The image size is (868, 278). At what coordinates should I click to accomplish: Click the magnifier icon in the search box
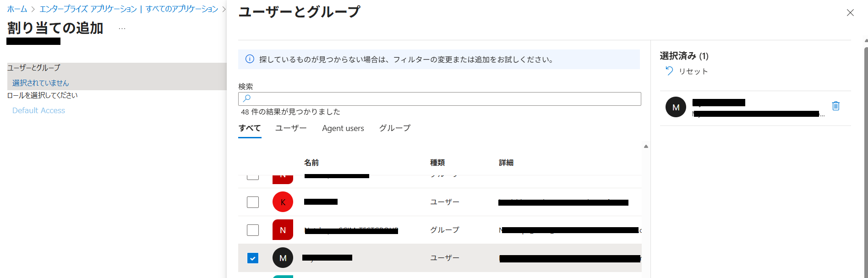[x=247, y=98]
